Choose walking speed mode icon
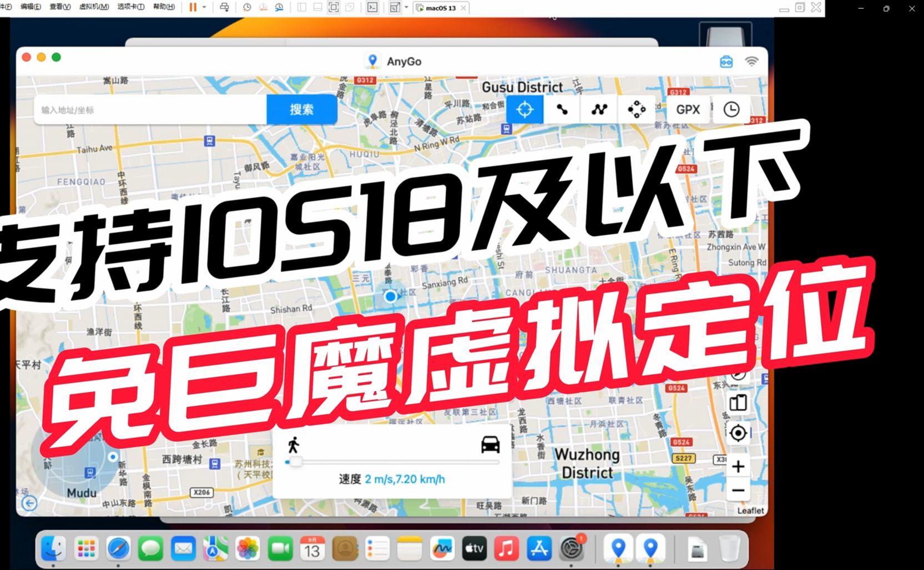This screenshot has height=570, width=924. pos(294,445)
